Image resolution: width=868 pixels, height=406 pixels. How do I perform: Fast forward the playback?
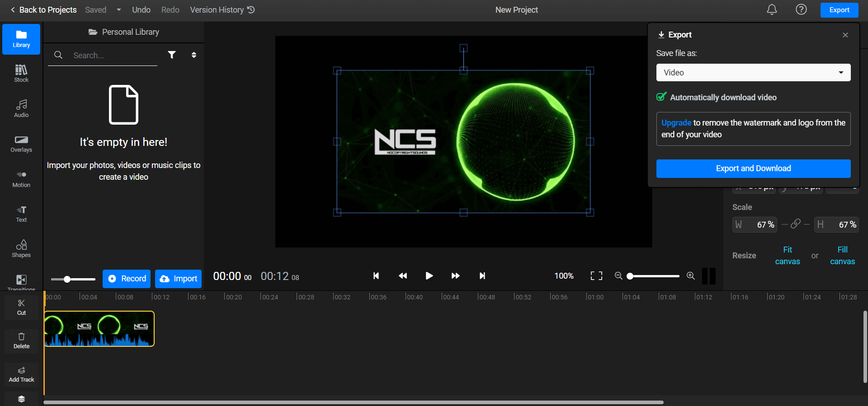coord(455,276)
